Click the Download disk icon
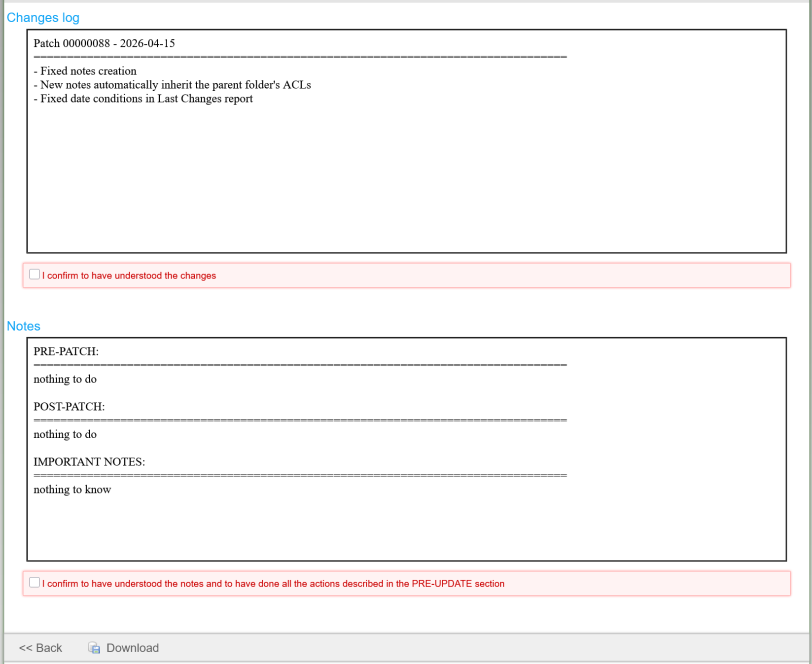Screen dimensions: 812x664 (x=94, y=648)
